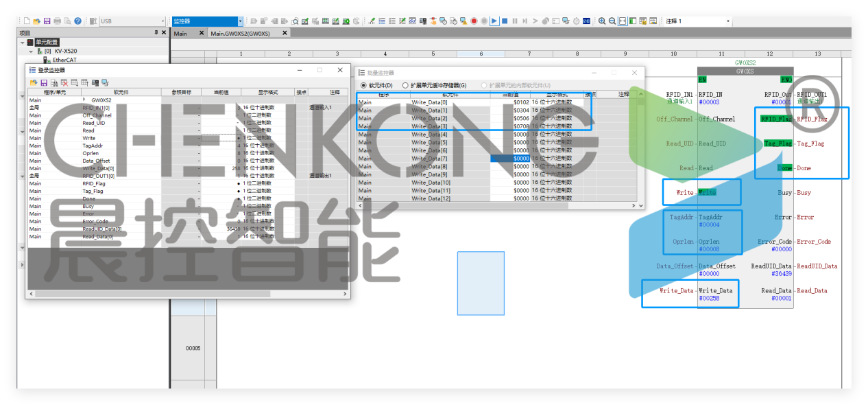Screen dimensions: 868x405
Task: Click the 登录监控器 title bar list icon
Action: coord(32,70)
